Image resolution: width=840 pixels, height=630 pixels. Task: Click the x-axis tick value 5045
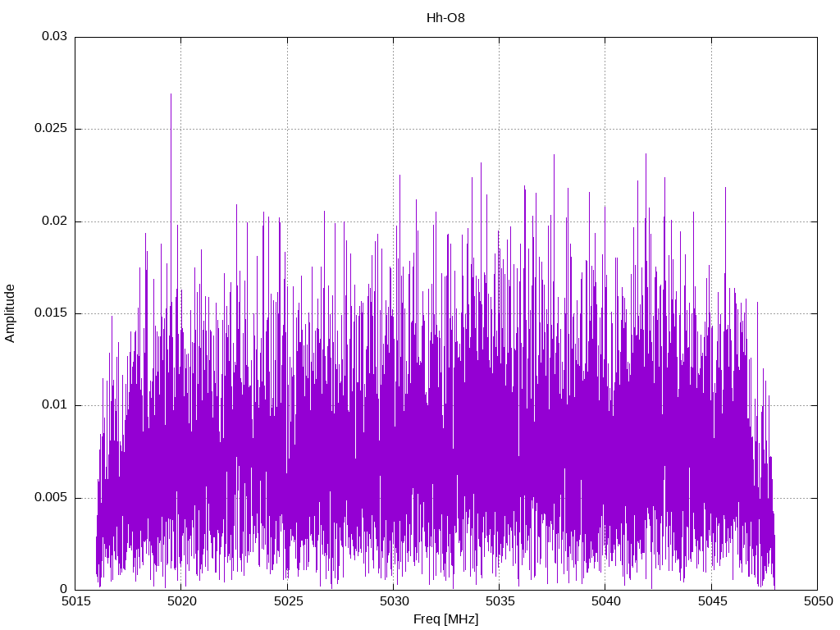pos(712,601)
